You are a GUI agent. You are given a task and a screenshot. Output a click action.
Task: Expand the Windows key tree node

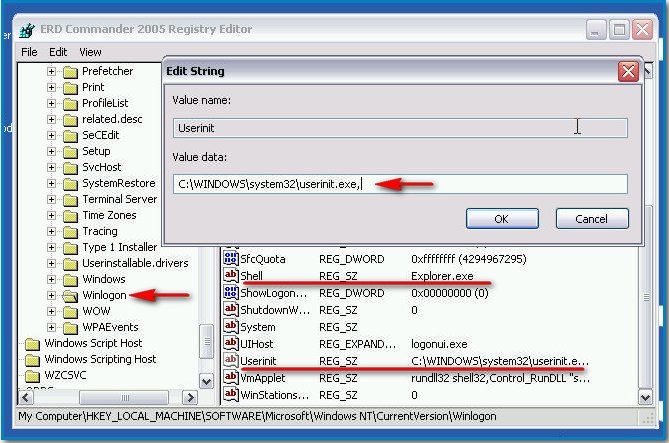(51, 280)
